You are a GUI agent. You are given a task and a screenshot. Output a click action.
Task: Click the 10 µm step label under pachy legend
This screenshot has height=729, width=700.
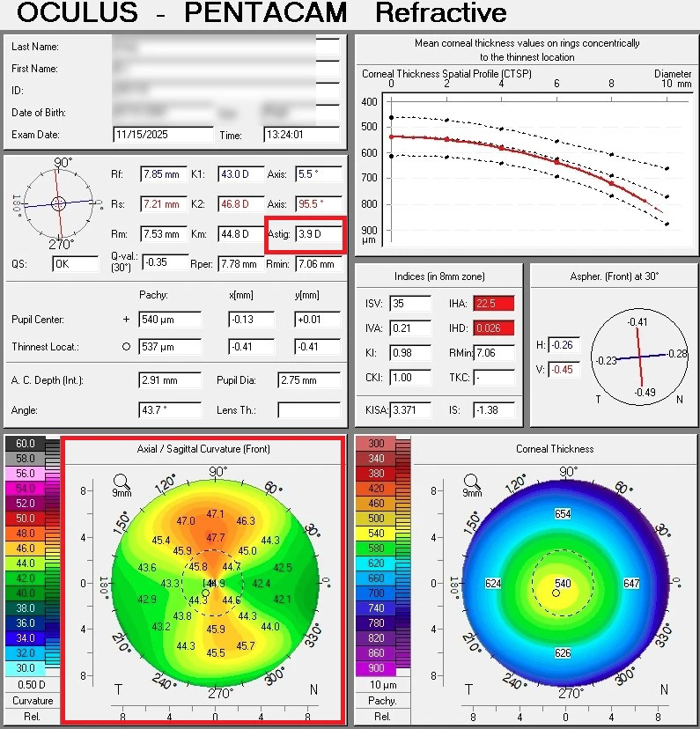tap(382, 685)
